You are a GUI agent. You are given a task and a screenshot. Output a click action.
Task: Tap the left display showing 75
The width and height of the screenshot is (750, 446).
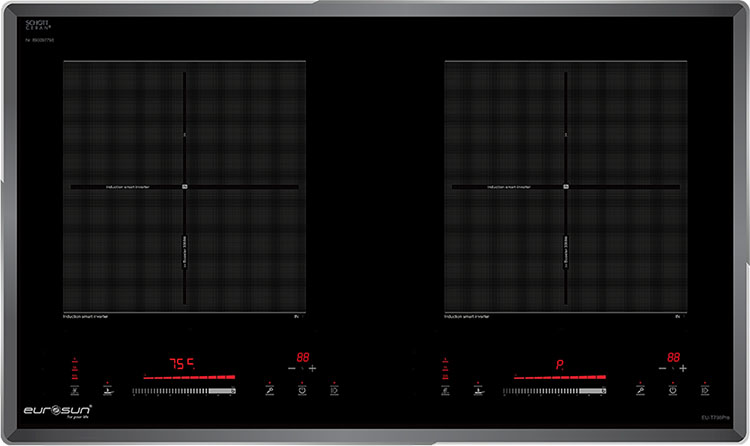tap(180, 364)
